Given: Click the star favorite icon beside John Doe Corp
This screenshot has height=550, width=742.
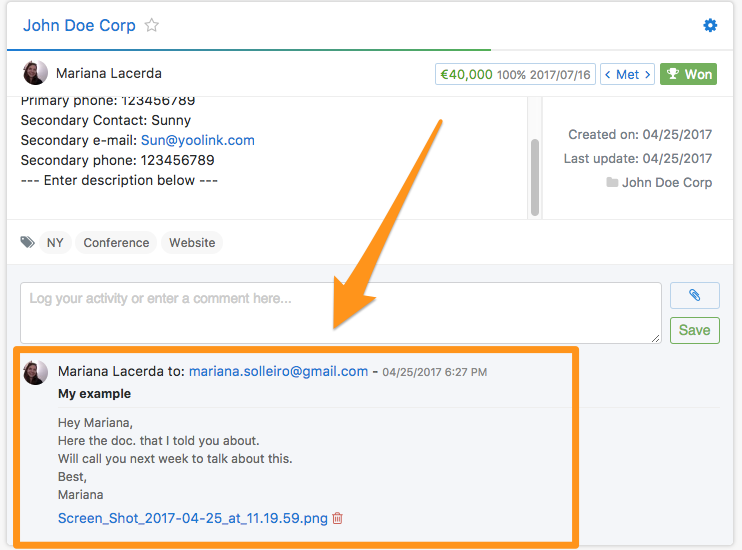Looking at the screenshot, I should click(152, 26).
